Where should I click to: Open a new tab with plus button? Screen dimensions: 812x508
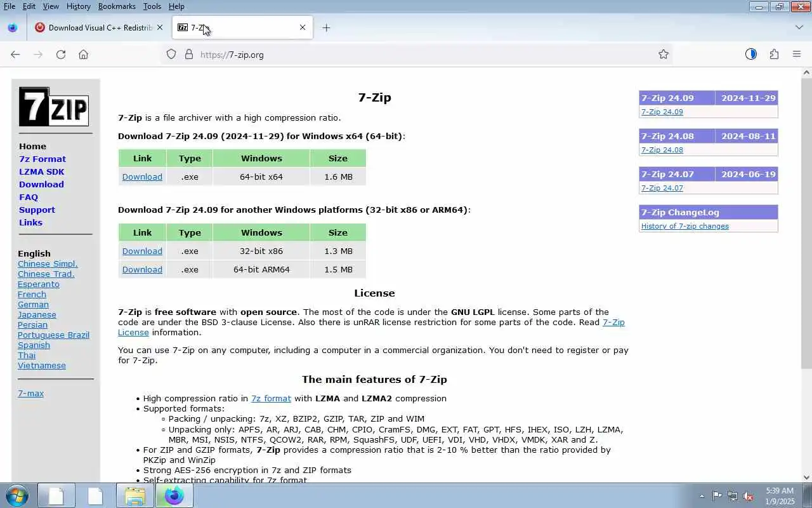(326, 27)
